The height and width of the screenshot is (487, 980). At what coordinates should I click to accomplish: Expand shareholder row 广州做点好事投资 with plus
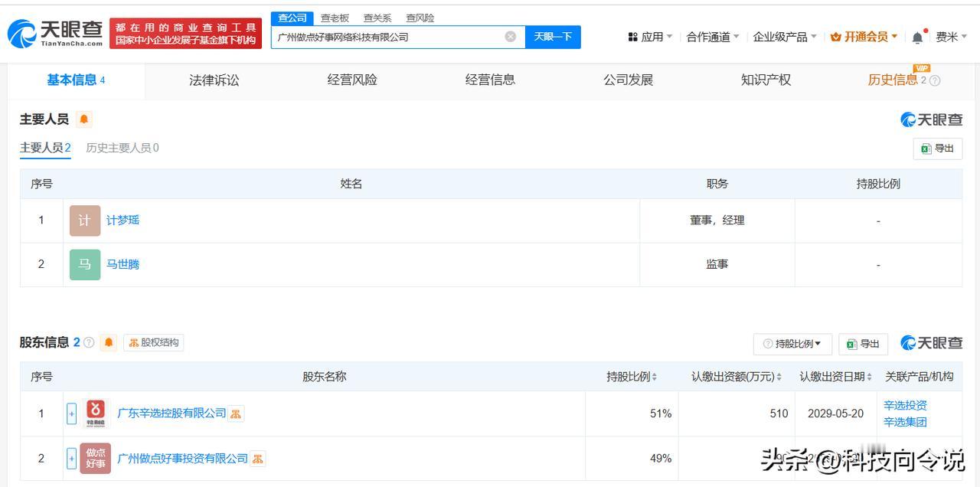coord(72,458)
